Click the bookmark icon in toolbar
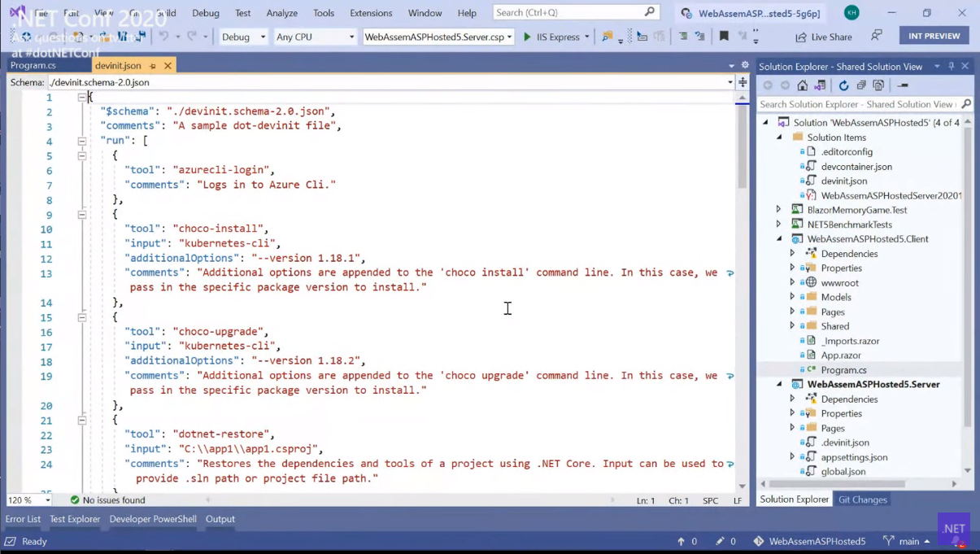 pos(724,37)
